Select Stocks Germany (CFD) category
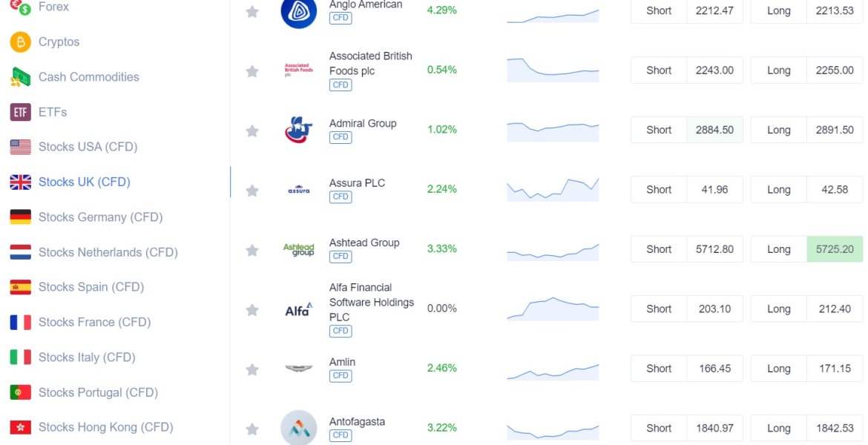 pyautogui.click(x=100, y=217)
